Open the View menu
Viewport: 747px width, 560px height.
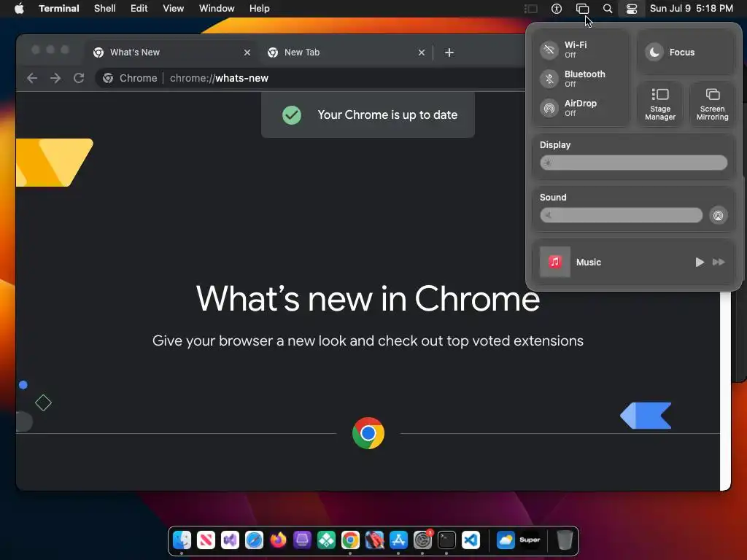(x=174, y=9)
